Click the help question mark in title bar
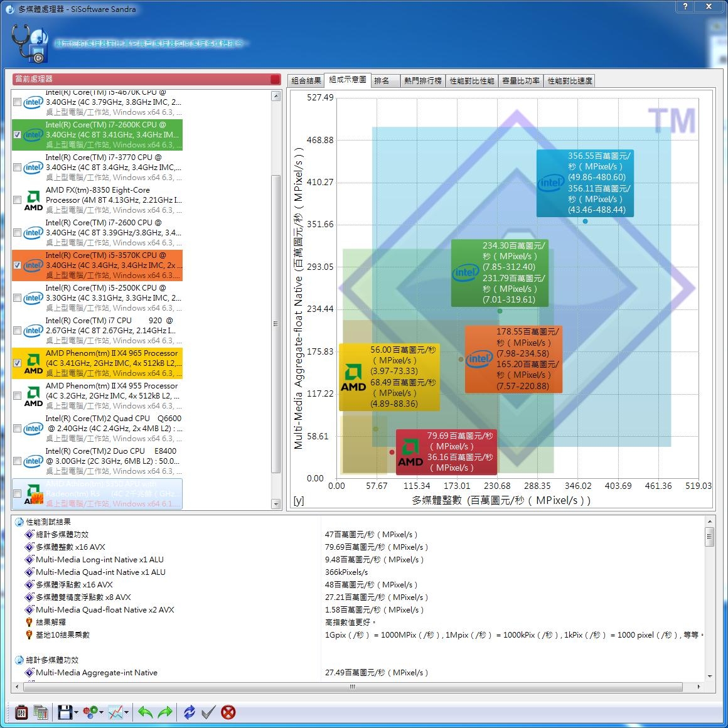The width and height of the screenshot is (728, 728). [x=685, y=6]
